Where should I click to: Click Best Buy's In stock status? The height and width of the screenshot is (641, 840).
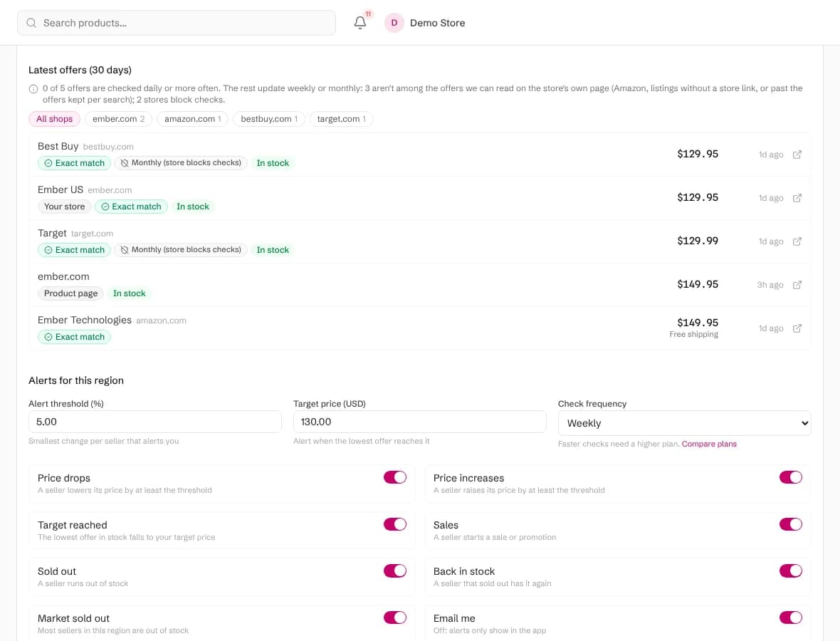tap(273, 163)
